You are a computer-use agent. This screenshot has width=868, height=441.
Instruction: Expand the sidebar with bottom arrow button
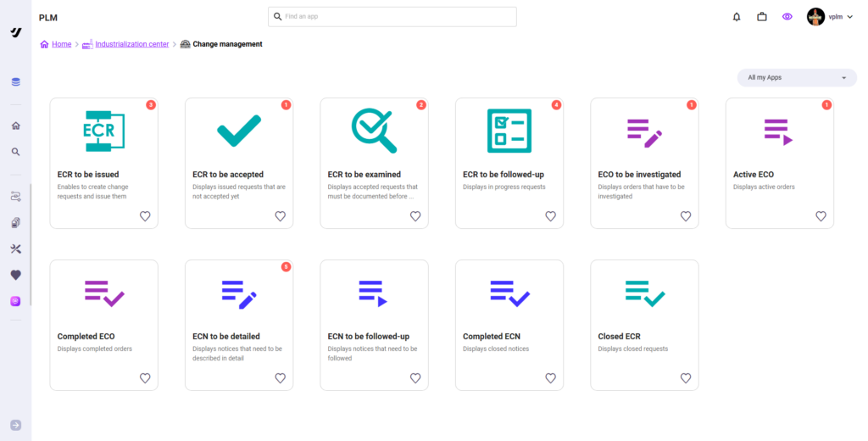click(x=15, y=425)
